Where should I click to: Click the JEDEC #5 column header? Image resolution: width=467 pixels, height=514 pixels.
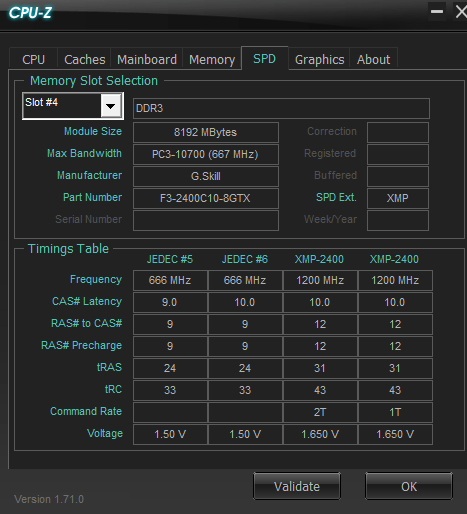point(170,259)
